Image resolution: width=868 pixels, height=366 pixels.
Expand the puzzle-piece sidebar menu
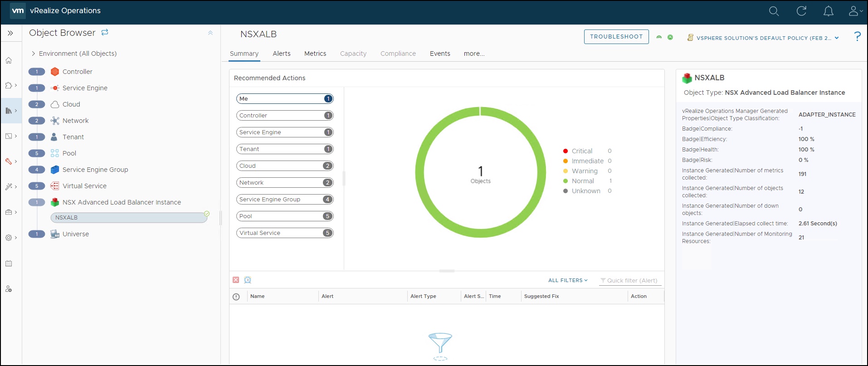[x=11, y=85]
